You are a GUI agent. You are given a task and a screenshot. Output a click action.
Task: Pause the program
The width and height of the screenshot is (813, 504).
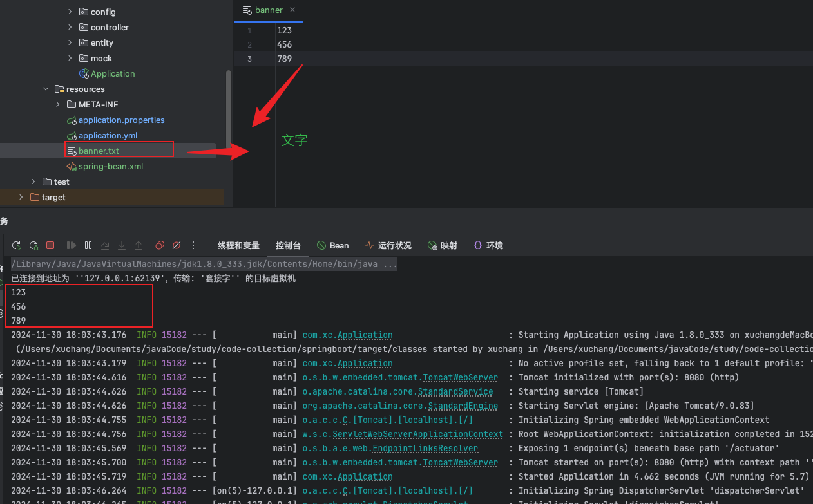[x=88, y=245]
